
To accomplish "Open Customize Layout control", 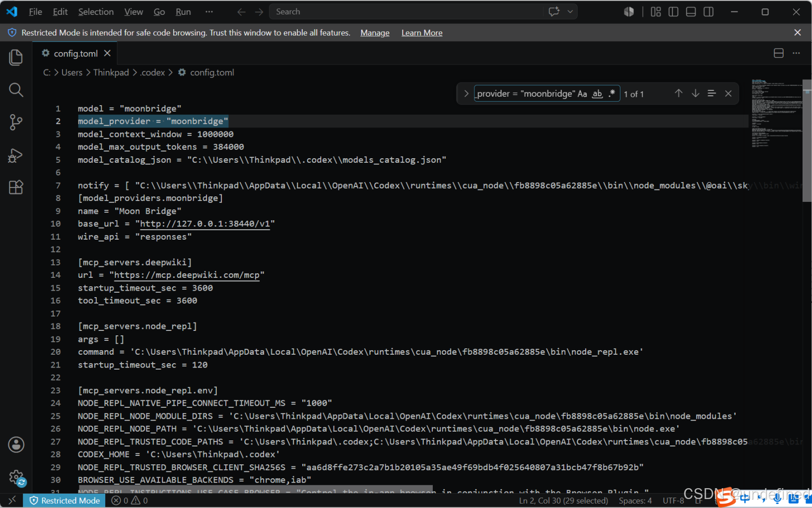I will 656,12.
